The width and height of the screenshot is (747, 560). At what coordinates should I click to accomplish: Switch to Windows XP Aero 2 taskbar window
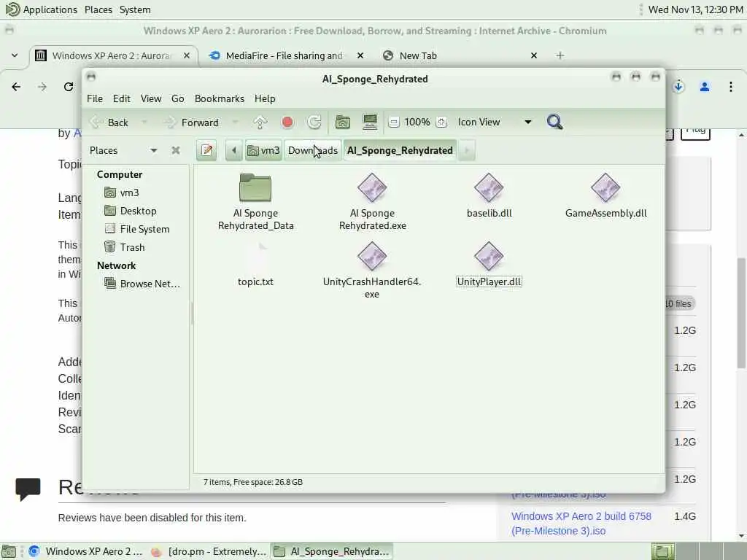(86, 551)
